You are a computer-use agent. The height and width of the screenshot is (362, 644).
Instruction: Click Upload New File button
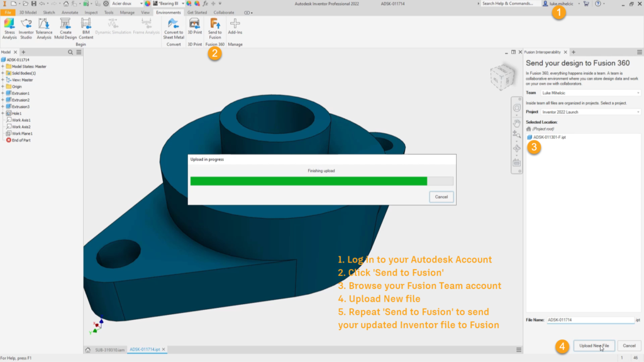[594, 346]
